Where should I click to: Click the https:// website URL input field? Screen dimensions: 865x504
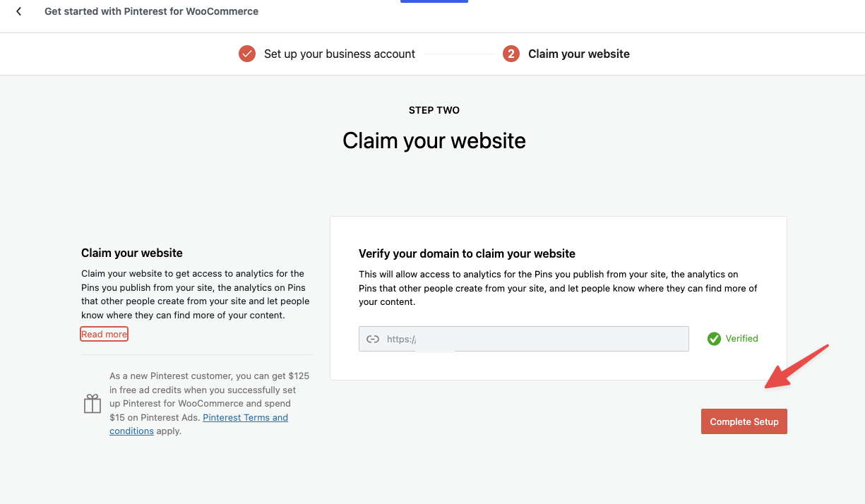click(523, 339)
